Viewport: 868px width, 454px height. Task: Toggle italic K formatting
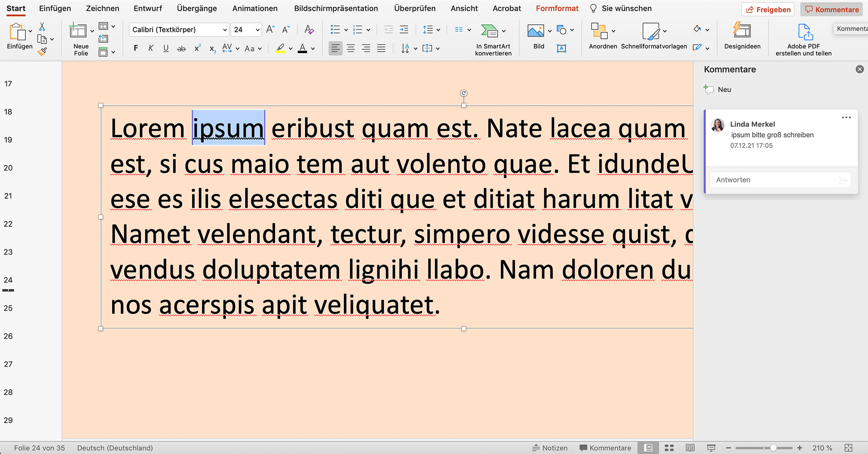click(x=151, y=48)
